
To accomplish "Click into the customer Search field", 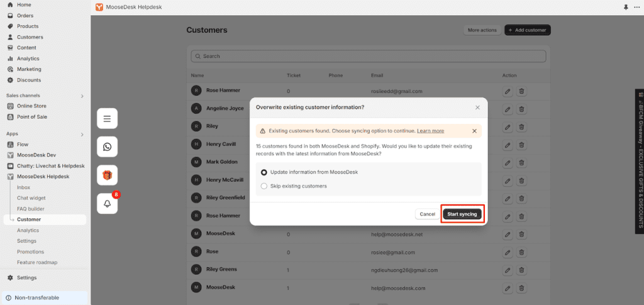I will 369,56.
